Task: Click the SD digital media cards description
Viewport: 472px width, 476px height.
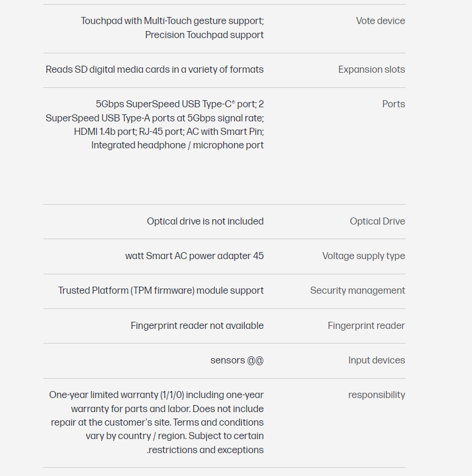Action: (155, 70)
